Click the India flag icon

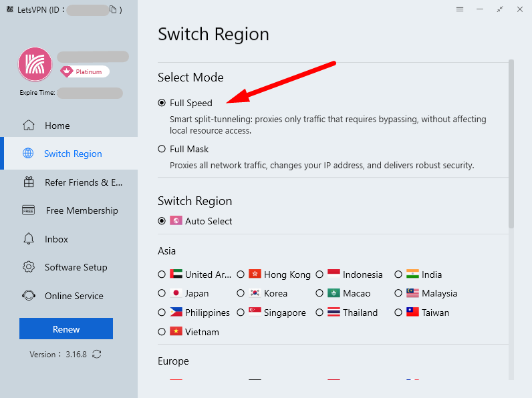click(412, 274)
